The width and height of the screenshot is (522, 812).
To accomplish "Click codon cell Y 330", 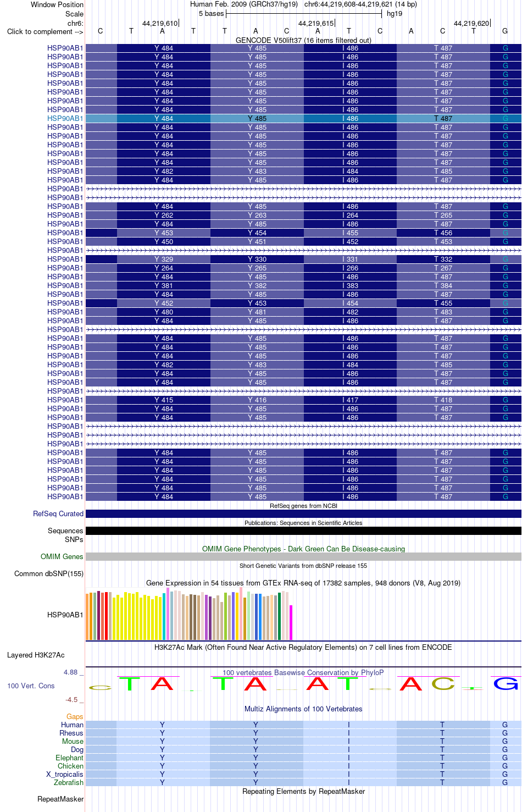I will coord(257,259).
